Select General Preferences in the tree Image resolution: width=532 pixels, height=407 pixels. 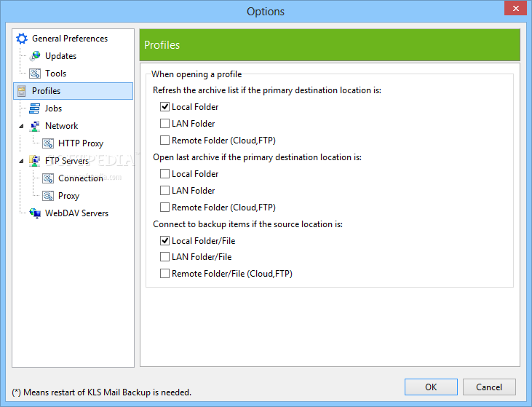pos(70,39)
